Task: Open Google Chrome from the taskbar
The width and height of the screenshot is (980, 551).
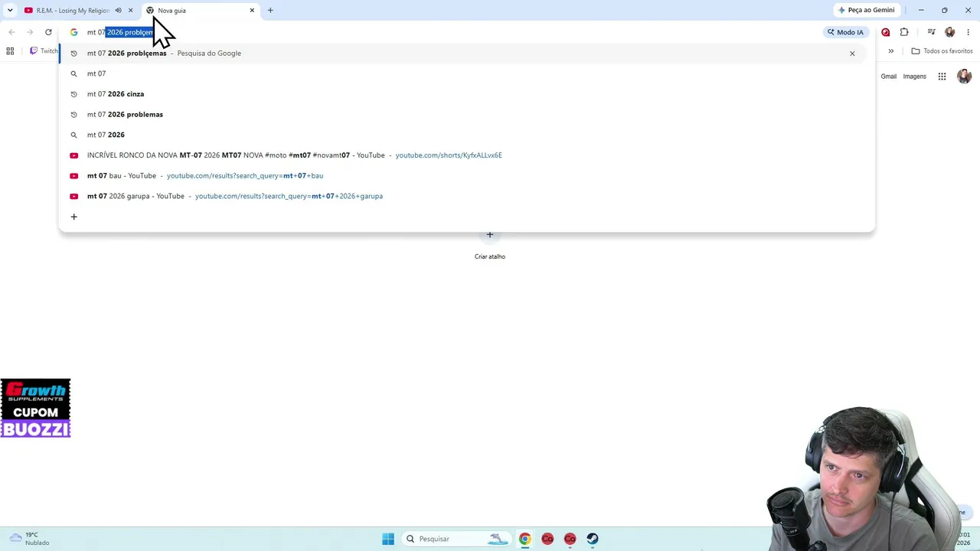Action: (x=524, y=539)
